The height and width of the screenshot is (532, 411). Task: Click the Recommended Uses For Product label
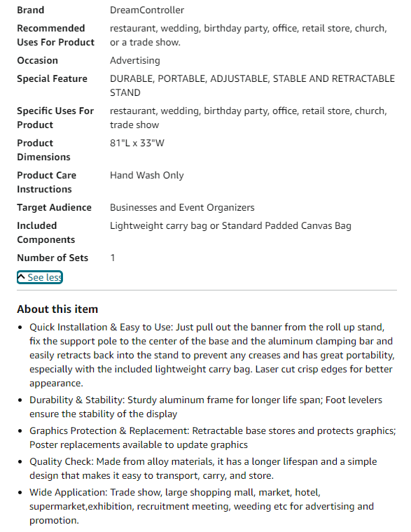(x=55, y=35)
